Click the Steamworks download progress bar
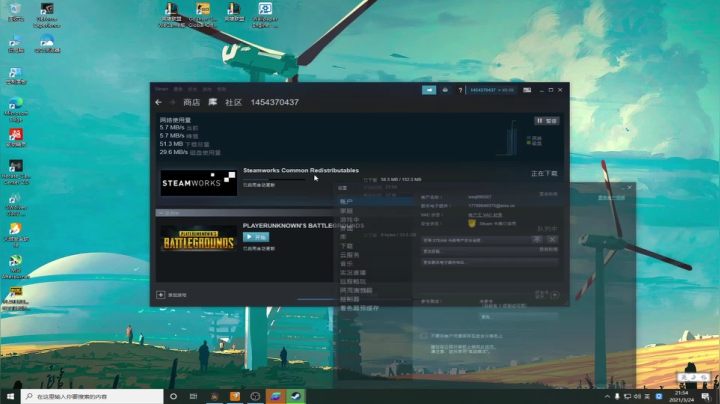720x404 pixels. tap(274, 180)
